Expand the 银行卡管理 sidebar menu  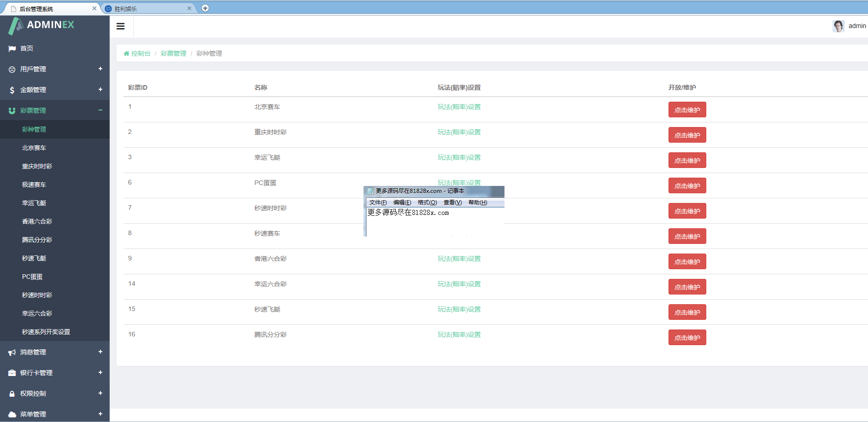100,373
